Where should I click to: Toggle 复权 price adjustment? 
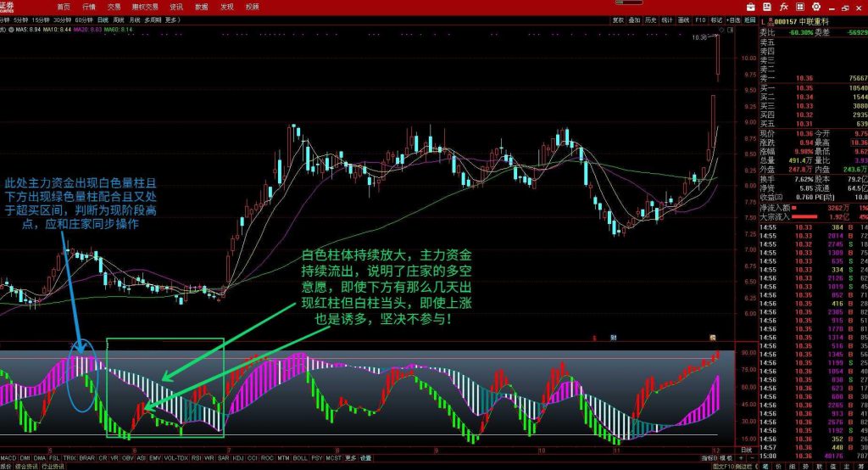click(618, 19)
